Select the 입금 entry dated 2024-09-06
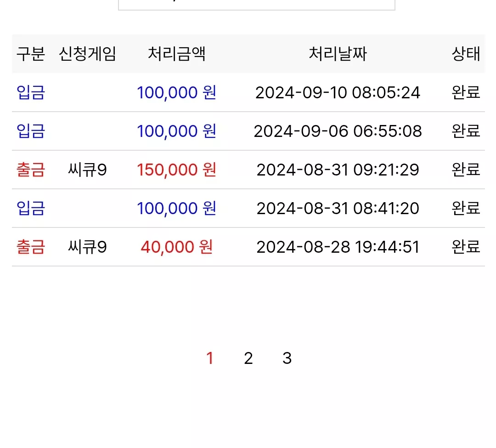This screenshot has width=496, height=448. [31, 131]
